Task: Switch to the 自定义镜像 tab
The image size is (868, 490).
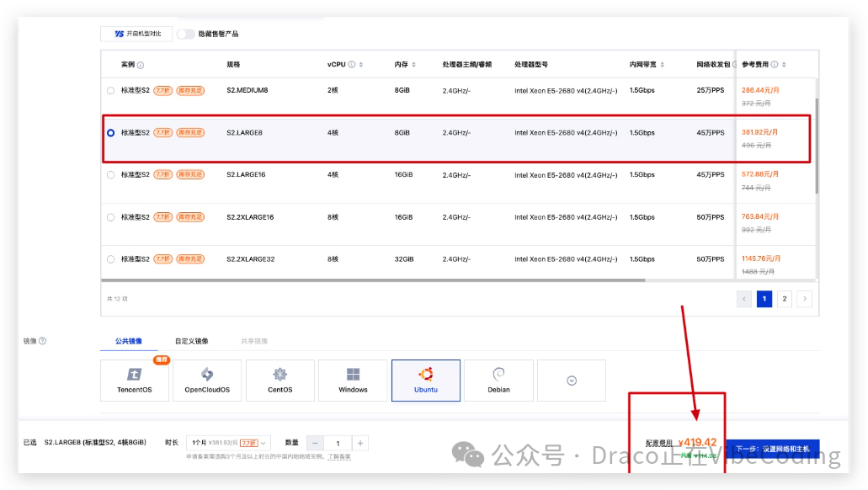Action: (x=191, y=341)
